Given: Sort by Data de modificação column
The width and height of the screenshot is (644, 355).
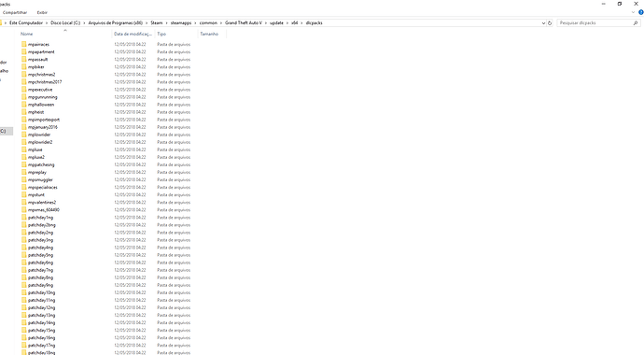Looking at the screenshot, I should [133, 34].
